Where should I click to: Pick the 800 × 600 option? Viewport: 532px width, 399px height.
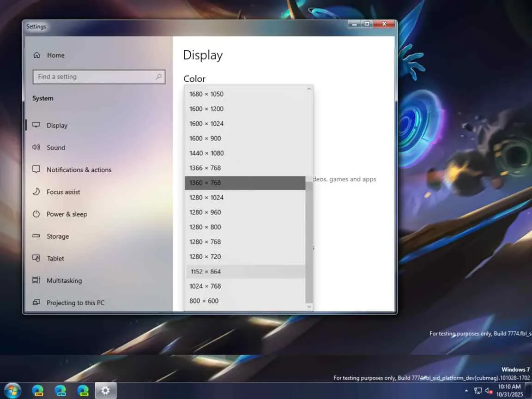click(245, 301)
